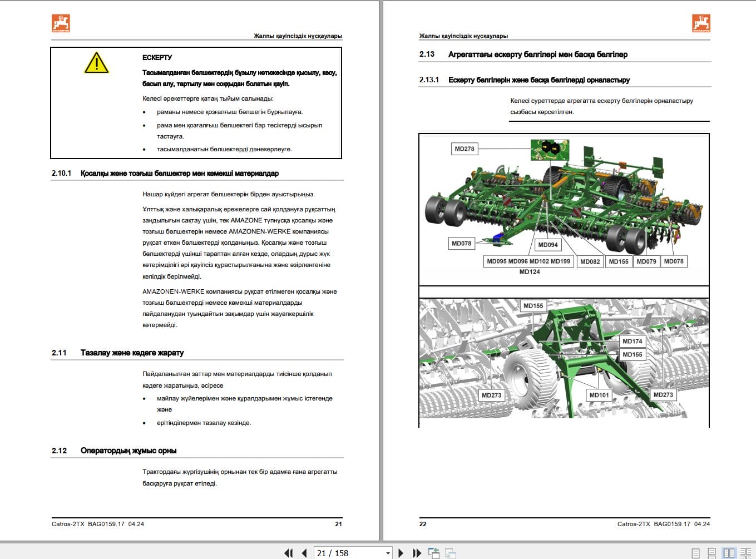Image resolution: width=756 pixels, height=559 pixels.
Task: Click warning sticker inset image in diagram
Action: [x=550, y=150]
